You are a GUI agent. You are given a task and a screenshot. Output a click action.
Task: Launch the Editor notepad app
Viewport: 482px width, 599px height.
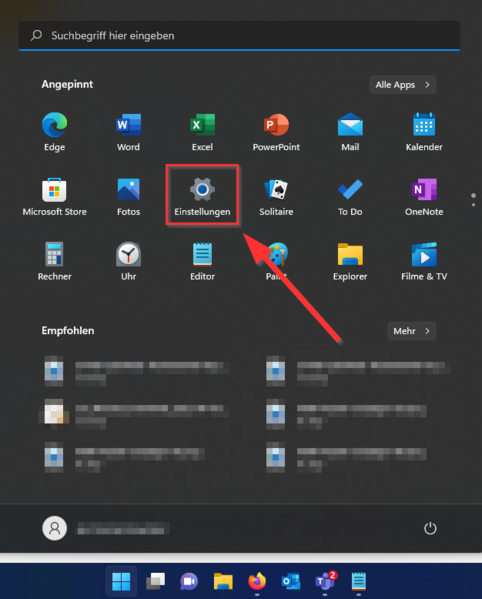pos(202,261)
